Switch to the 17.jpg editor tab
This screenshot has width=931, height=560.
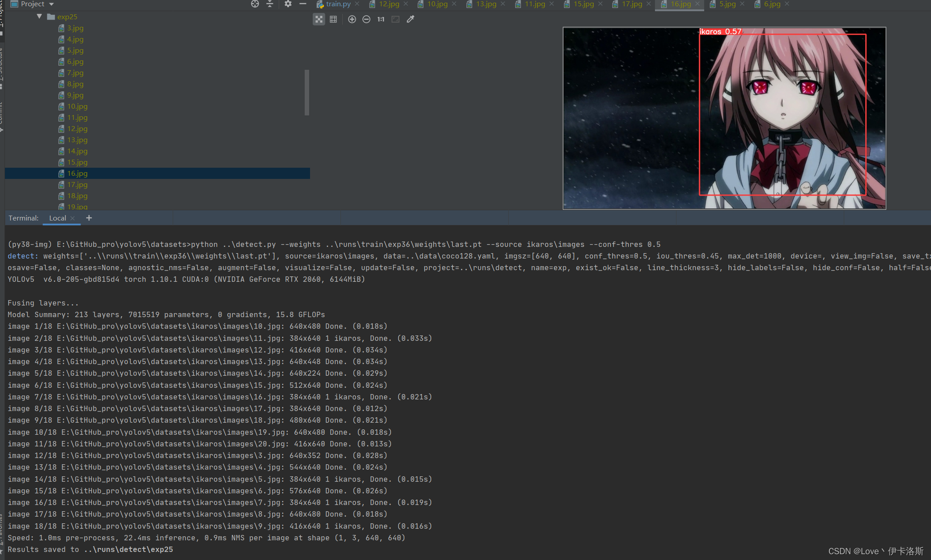[632, 4]
